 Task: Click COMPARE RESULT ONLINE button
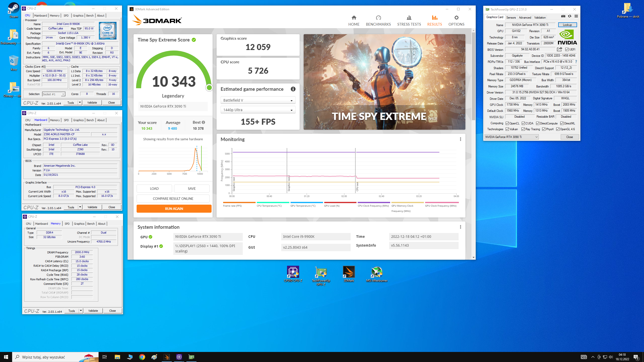(173, 199)
